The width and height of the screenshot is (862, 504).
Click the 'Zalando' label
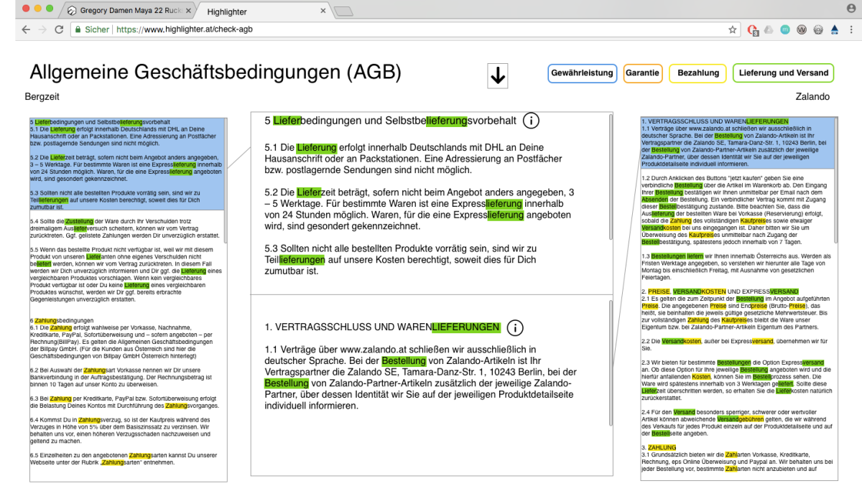click(812, 97)
